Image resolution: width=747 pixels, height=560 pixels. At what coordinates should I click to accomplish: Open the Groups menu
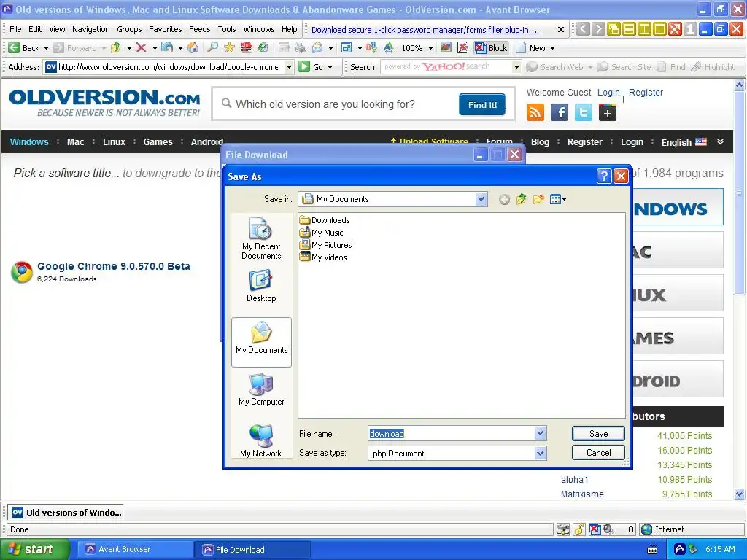click(129, 29)
